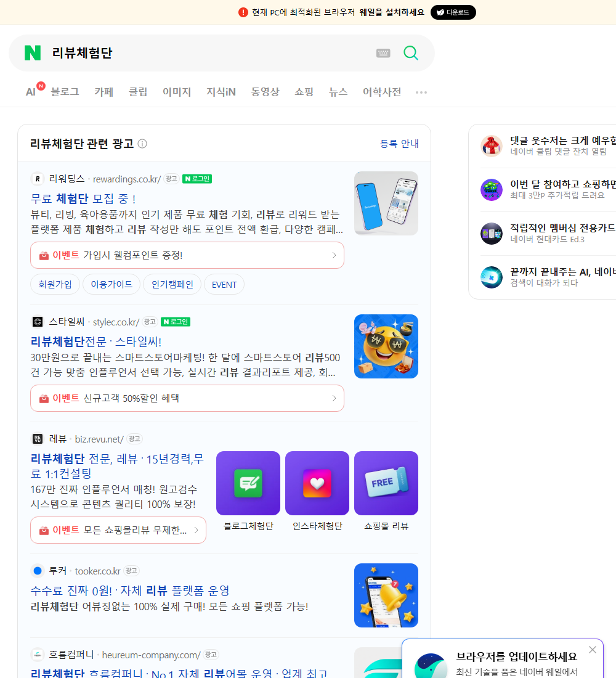Click the ad info icon beside 관련 광고
This screenshot has width=616, height=678.
point(142,144)
